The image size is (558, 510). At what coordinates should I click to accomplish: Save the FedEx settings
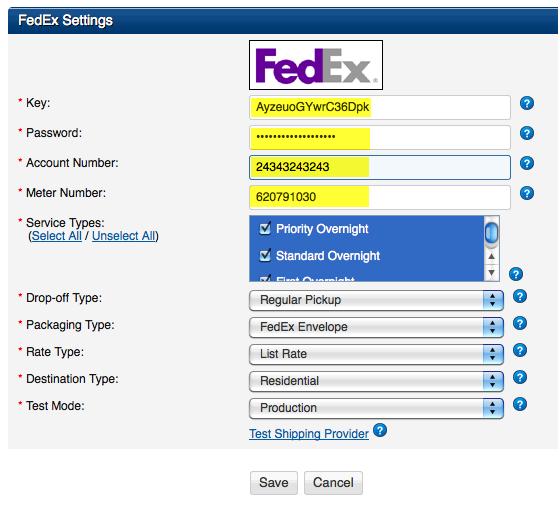tap(274, 483)
